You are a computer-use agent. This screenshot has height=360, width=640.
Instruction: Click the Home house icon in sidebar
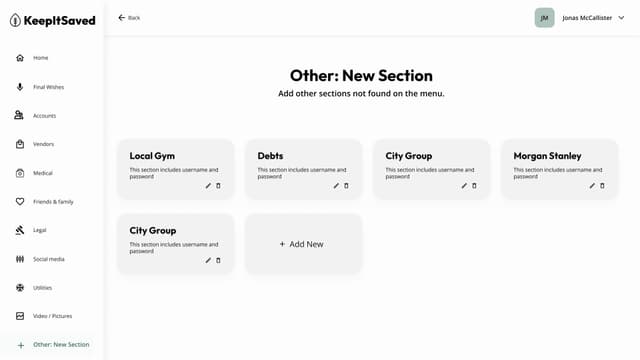pos(20,58)
